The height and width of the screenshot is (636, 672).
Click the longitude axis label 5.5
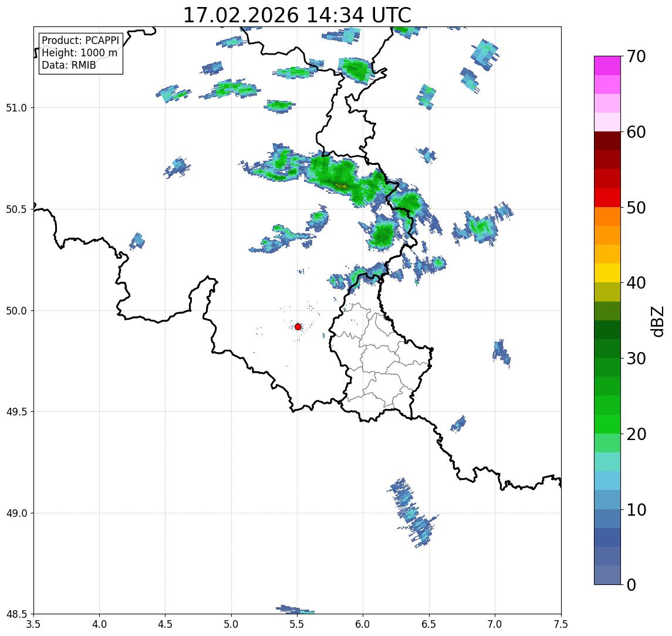[x=297, y=624]
